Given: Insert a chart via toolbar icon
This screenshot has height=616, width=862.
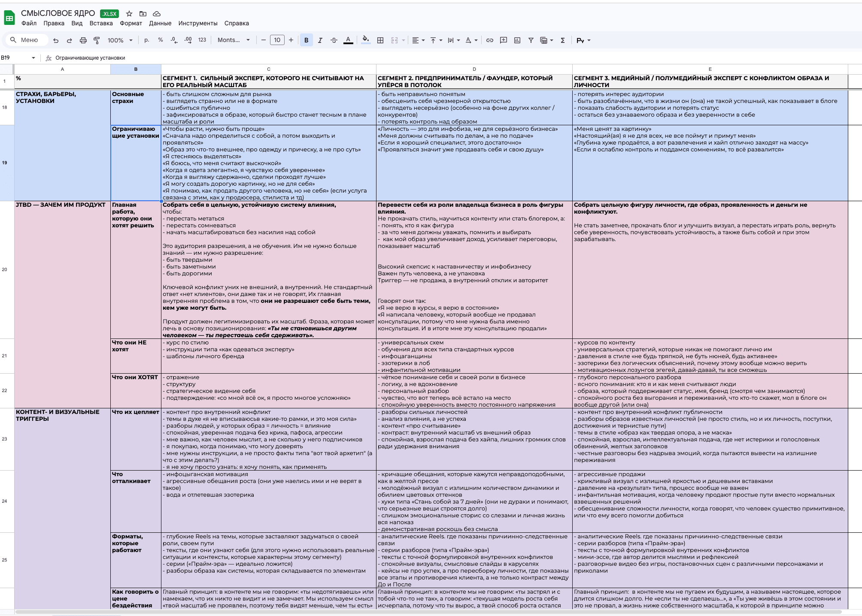Looking at the screenshot, I should coord(517,40).
